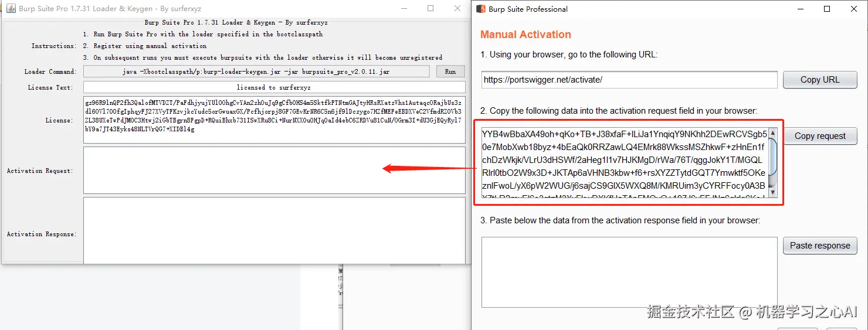868x330 pixels.
Task: Click inside the License key text area
Action: pos(274,120)
